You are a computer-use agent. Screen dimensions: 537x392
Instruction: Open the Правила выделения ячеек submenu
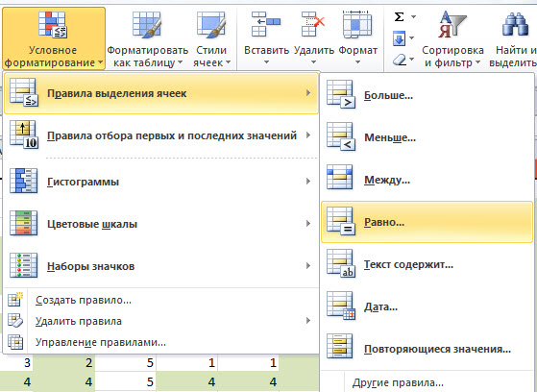pos(161,93)
